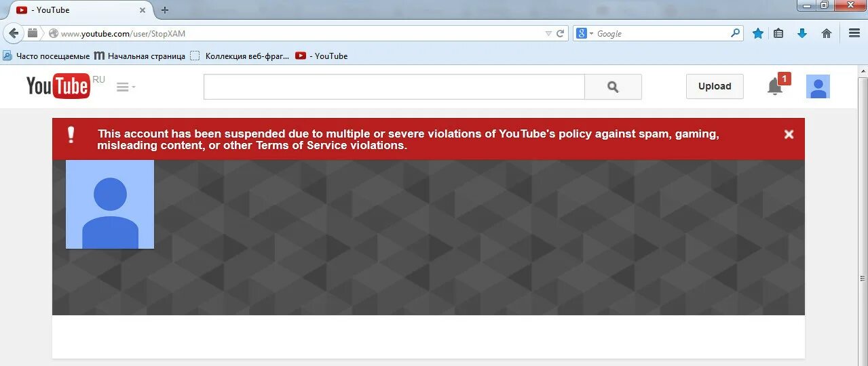Minimize the browser window
This screenshot has height=366, width=868.
pos(806,5)
